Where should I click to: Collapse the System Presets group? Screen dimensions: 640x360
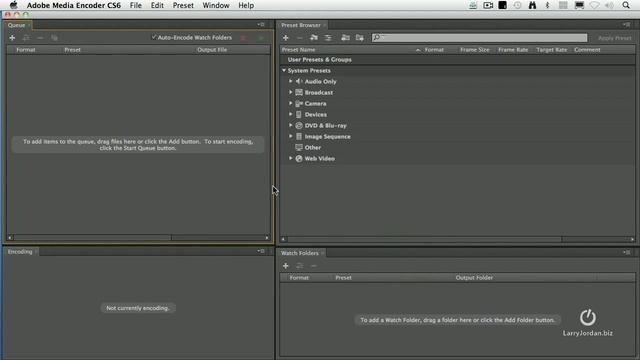click(x=284, y=70)
